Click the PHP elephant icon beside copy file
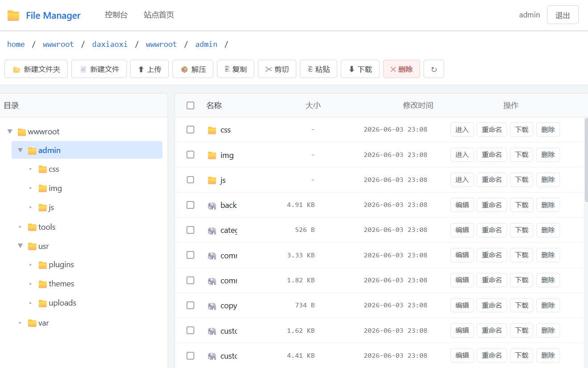588x368 pixels. point(212,306)
